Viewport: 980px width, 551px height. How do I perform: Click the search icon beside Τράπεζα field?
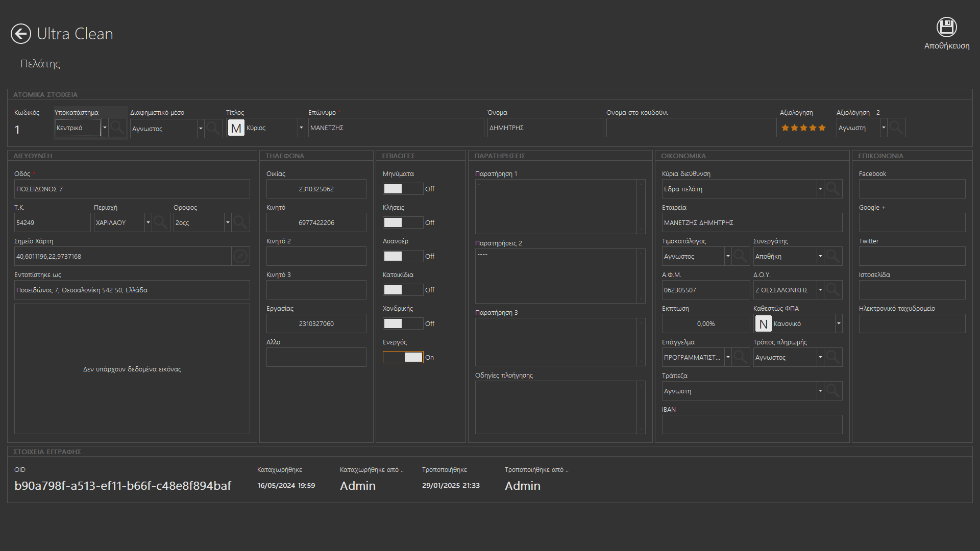point(833,391)
